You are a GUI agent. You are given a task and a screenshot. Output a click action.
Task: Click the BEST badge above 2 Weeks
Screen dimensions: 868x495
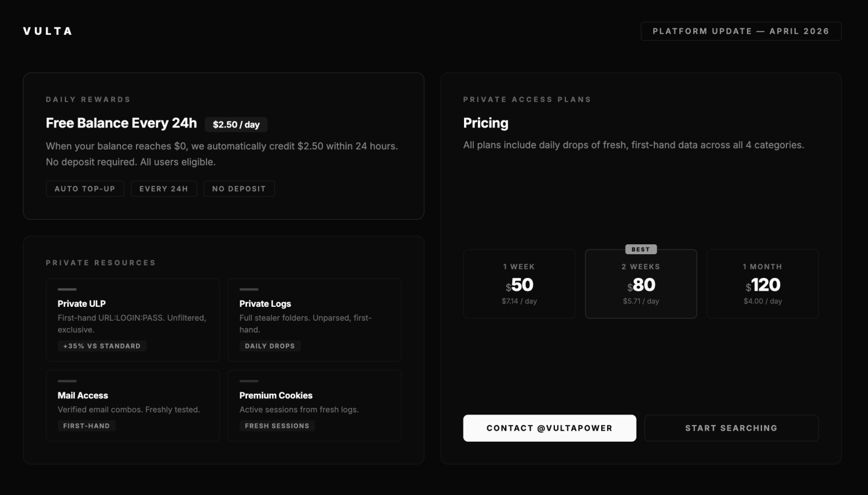641,250
